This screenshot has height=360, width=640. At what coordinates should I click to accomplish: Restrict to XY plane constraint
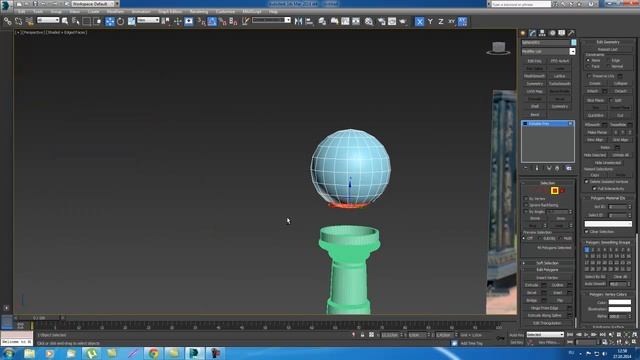(x=451, y=22)
